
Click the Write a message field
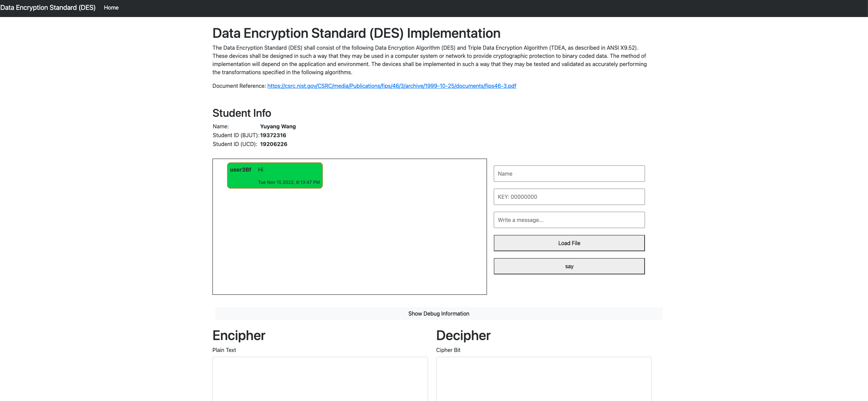569,220
